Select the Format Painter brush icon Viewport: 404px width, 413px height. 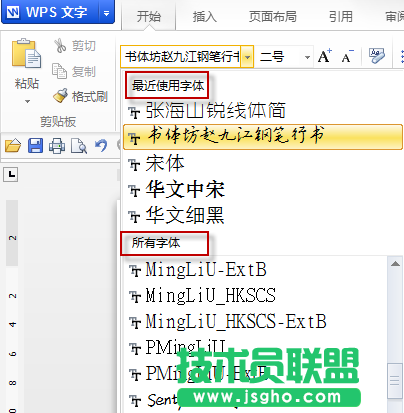(61, 96)
